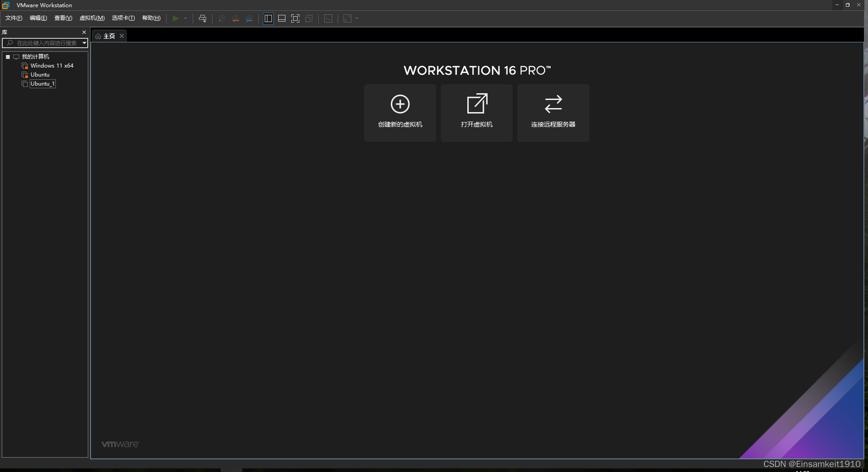Open the 选项卡(T) menu
This screenshot has height=472, width=868.
123,18
